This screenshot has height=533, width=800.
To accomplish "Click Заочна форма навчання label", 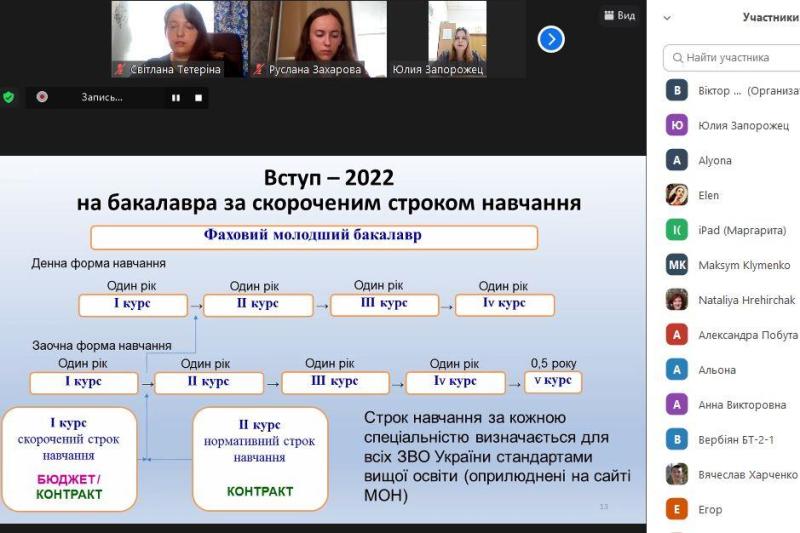I will tap(102, 346).
